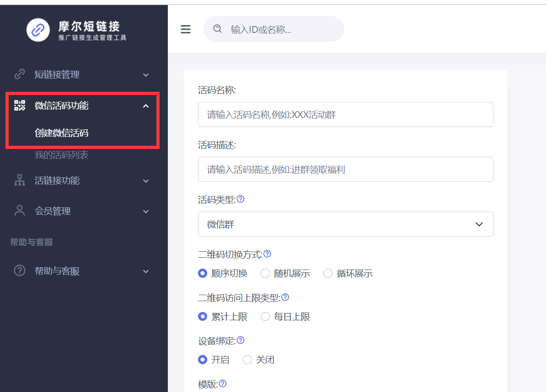546x392 pixels.
Task: Open help tooltip next to 活码类型
Action: (241, 199)
